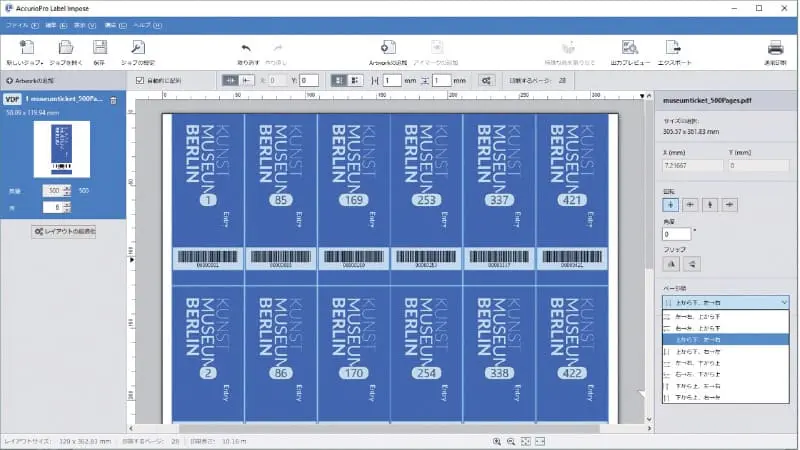Click the Export toolbar icon
Viewport: 800px width, 450px height.
pyautogui.click(x=674, y=48)
